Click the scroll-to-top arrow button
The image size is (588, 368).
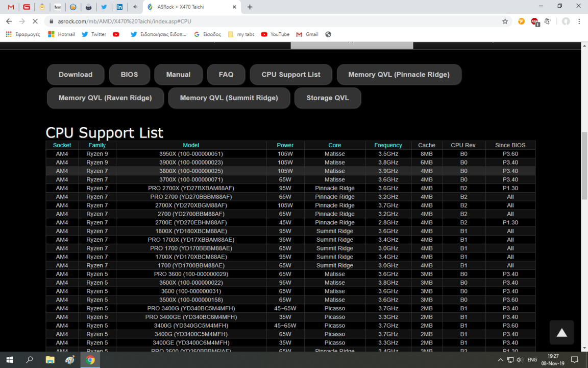(x=562, y=332)
